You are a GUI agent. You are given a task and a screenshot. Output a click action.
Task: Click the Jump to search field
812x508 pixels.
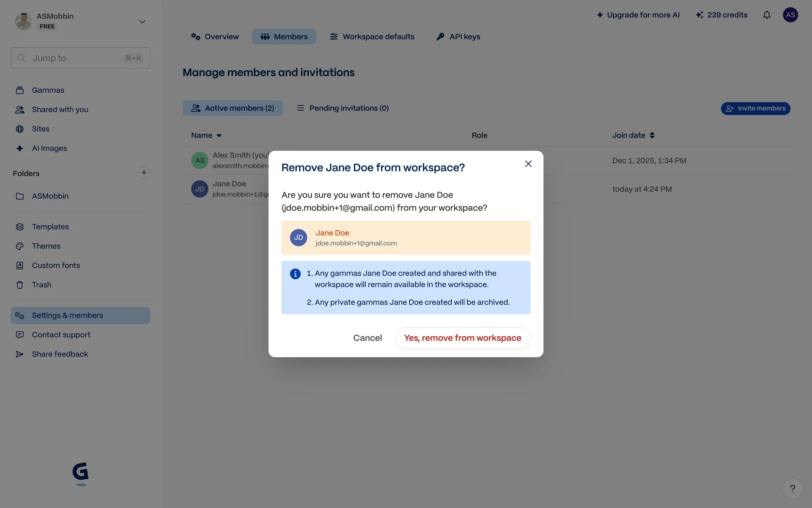80,58
